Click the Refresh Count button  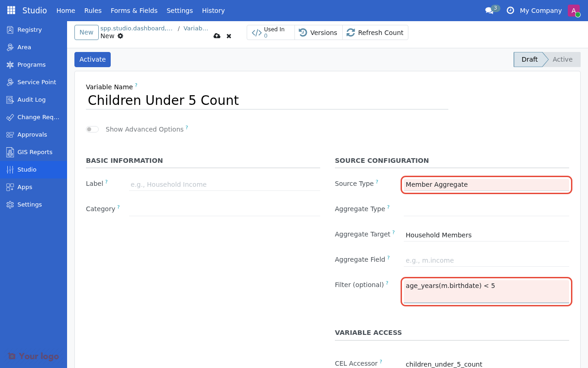(375, 33)
